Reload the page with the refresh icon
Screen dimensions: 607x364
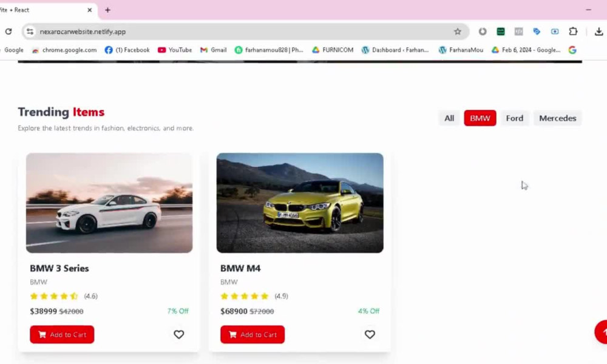coord(8,32)
